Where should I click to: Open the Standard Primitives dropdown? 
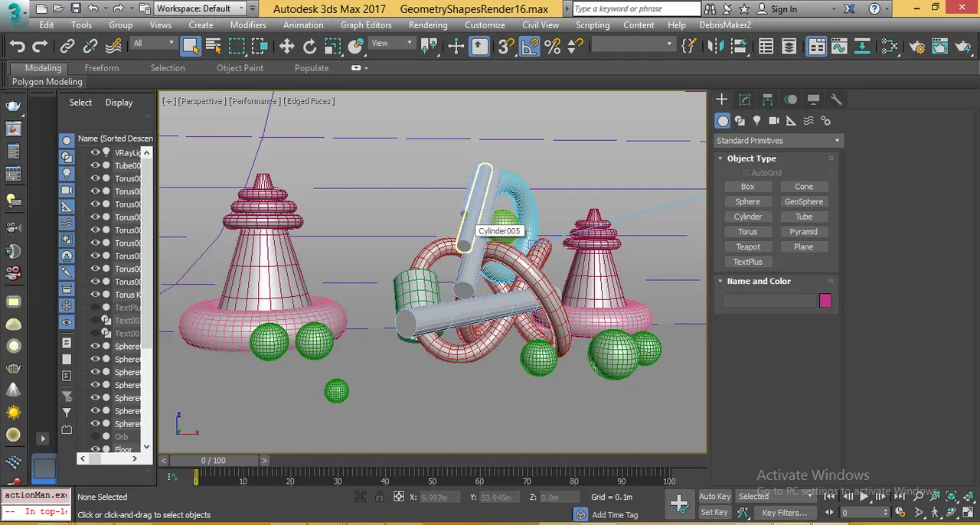point(778,141)
